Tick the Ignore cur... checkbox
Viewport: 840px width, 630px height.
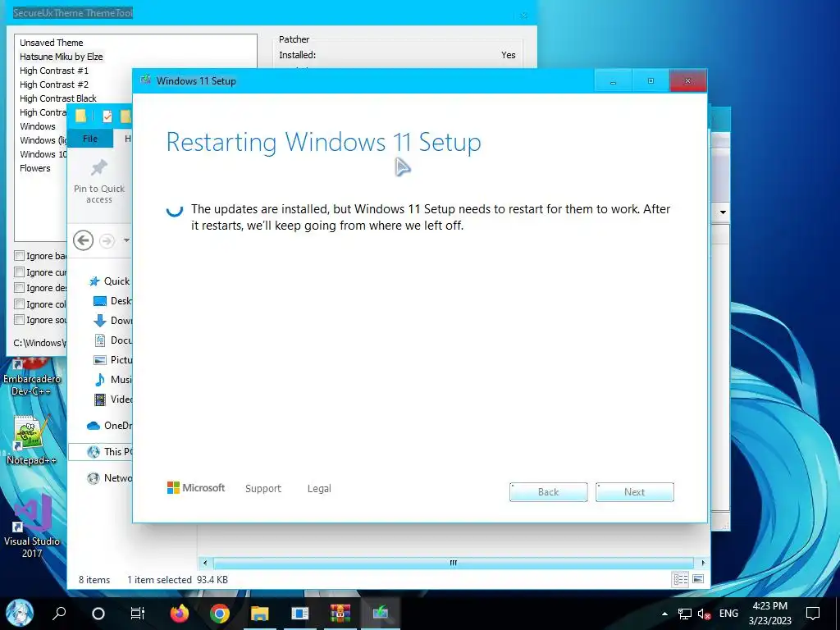pyautogui.click(x=20, y=272)
